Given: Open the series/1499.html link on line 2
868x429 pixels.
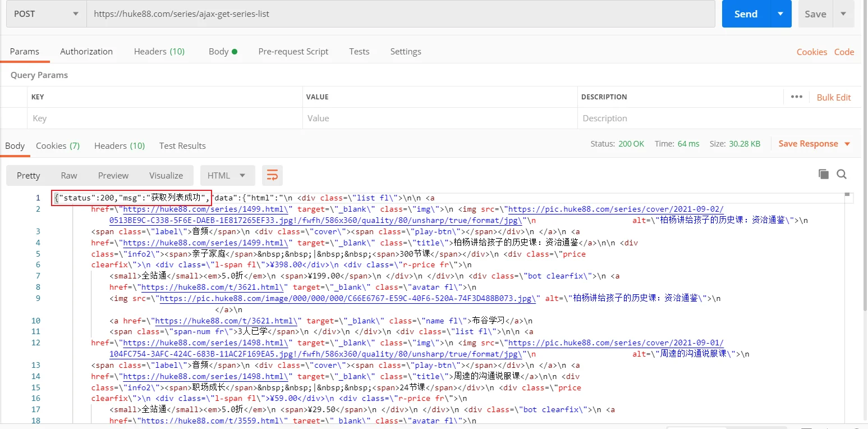Looking at the screenshot, I should [206, 209].
